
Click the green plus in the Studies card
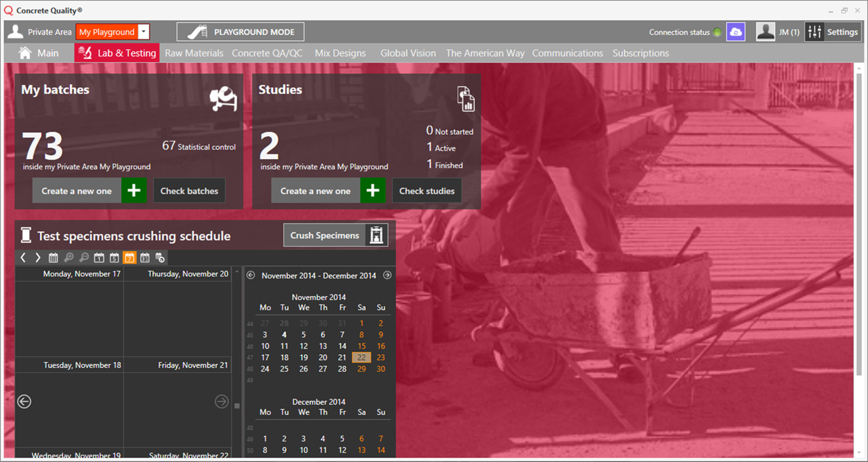pyautogui.click(x=373, y=190)
